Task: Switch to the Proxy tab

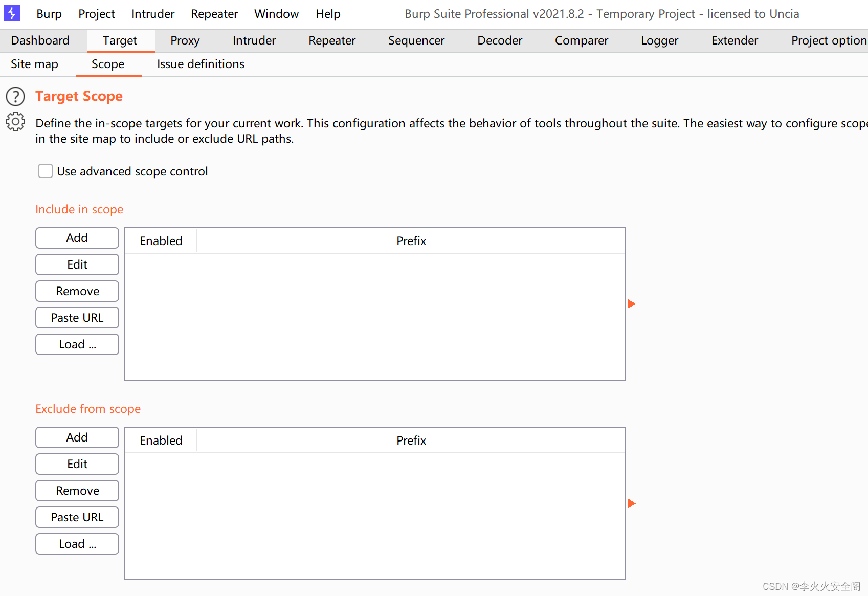Action: pyautogui.click(x=185, y=40)
